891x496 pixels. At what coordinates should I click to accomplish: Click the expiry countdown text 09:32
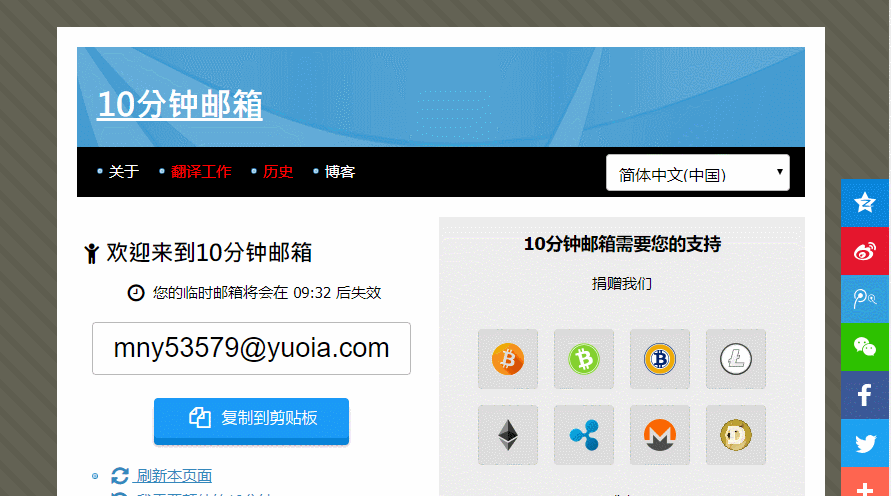[x=312, y=293]
